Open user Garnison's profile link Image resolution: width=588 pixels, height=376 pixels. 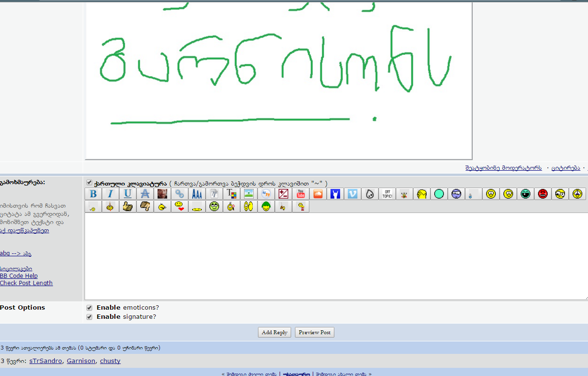(x=81, y=361)
